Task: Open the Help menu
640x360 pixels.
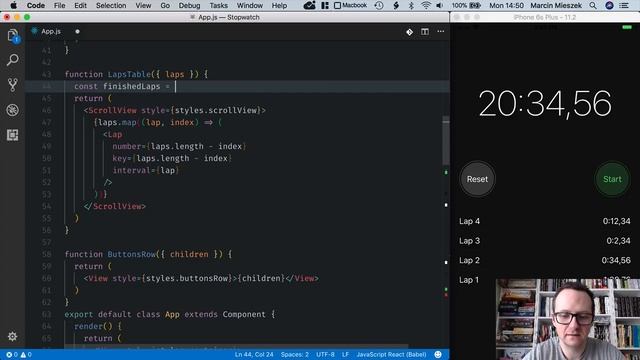Action: [280, 5]
